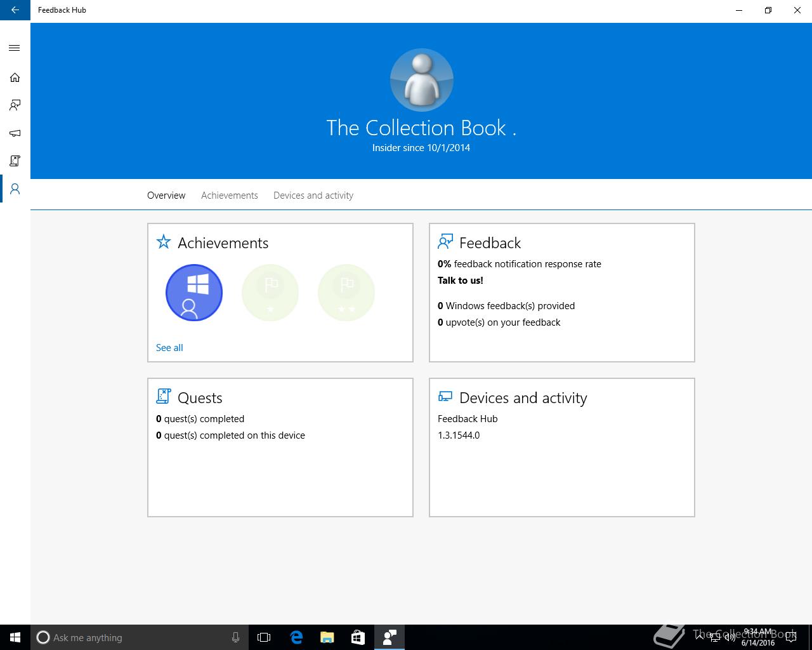Click 0% feedback notification response rate

pyautogui.click(x=520, y=264)
